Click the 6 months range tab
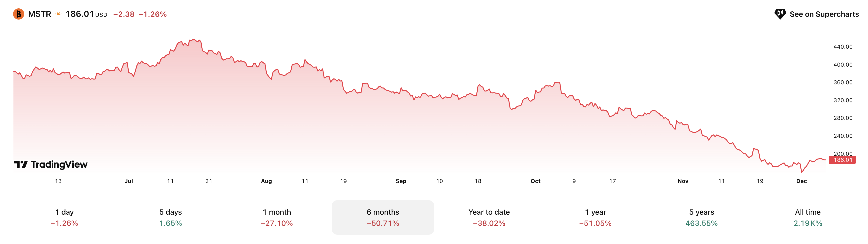 pos(383,217)
